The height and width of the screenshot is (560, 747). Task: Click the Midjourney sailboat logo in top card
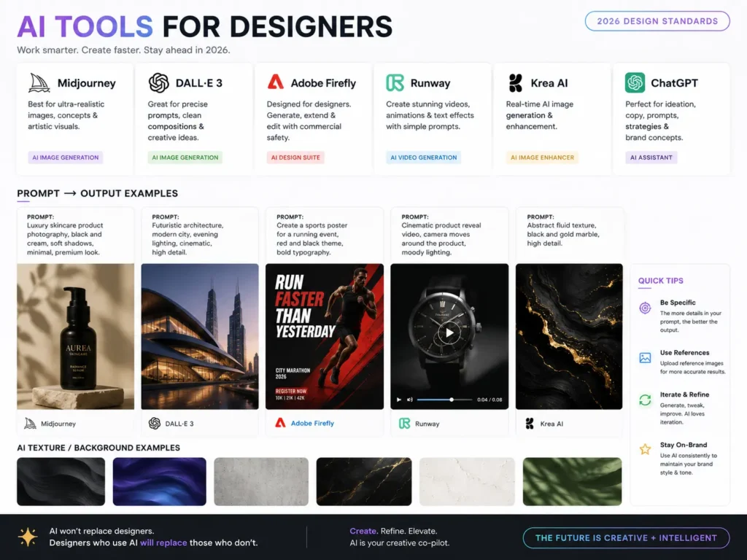point(39,83)
